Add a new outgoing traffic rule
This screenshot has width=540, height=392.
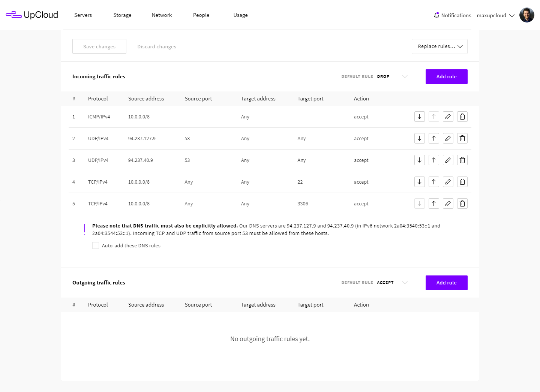coord(446,283)
